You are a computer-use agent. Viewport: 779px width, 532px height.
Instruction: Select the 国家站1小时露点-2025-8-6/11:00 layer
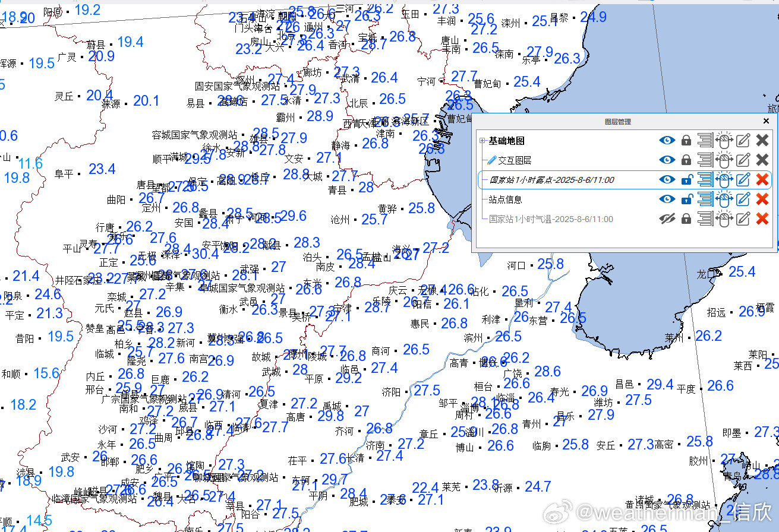click(551, 180)
